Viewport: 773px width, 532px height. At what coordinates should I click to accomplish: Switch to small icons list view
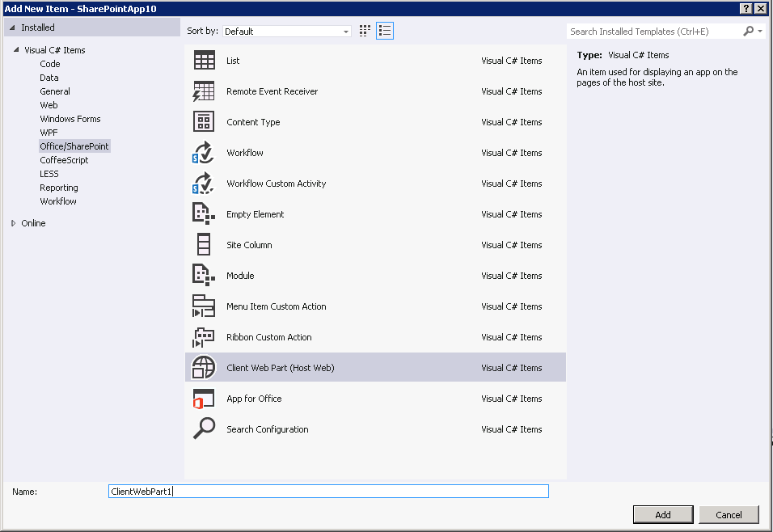[x=385, y=31]
